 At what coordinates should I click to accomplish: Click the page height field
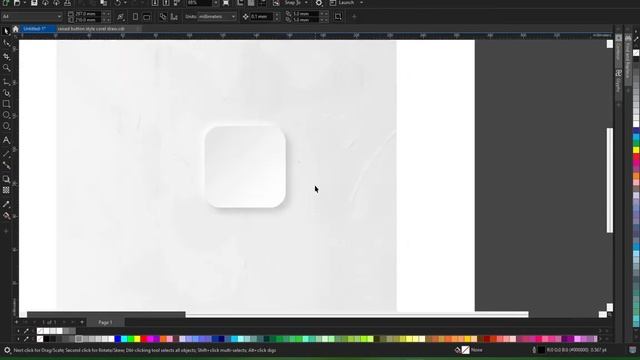click(x=88, y=20)
